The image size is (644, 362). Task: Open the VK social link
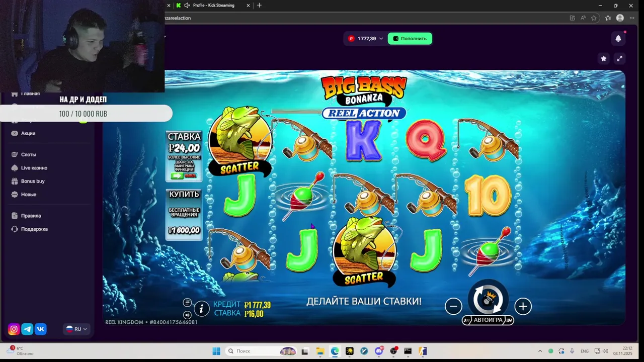pyautogui.click(x=41, y=329)
